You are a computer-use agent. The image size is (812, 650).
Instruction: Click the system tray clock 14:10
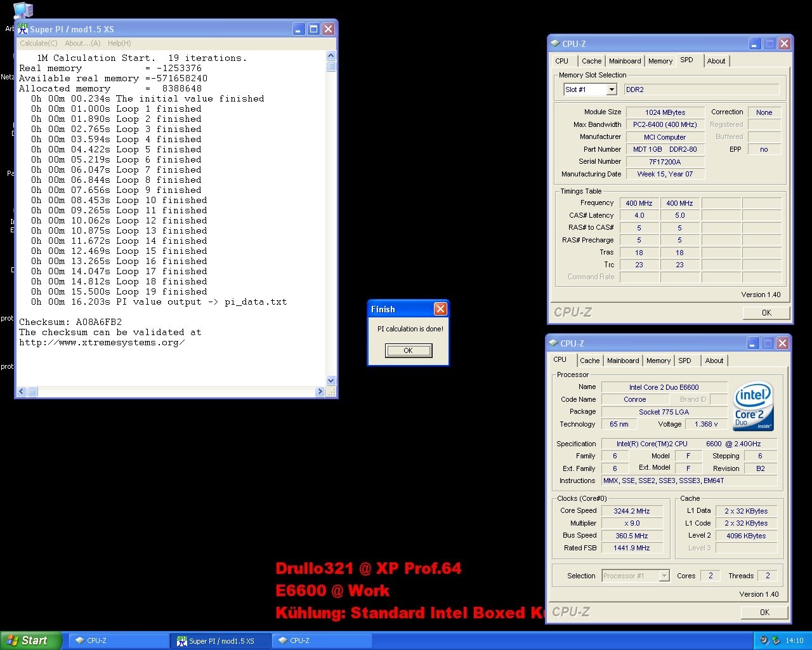pos(794,640)
